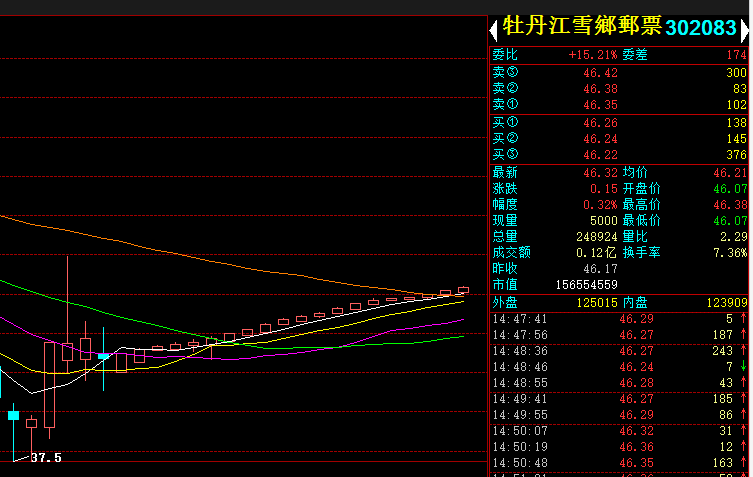Select the stock name 牡丹江雪鄉郵票
Screen dimensions: 753x477
point(582,26)
